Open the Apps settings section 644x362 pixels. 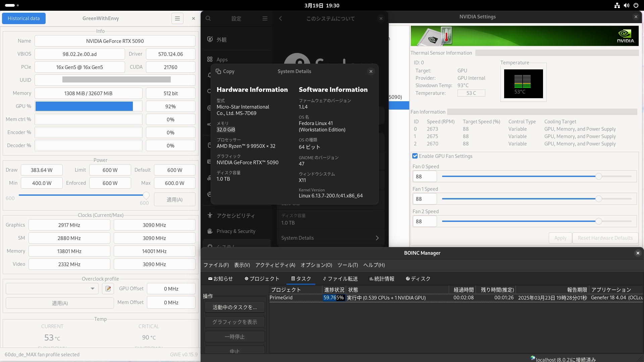click(x=222, y=59)
